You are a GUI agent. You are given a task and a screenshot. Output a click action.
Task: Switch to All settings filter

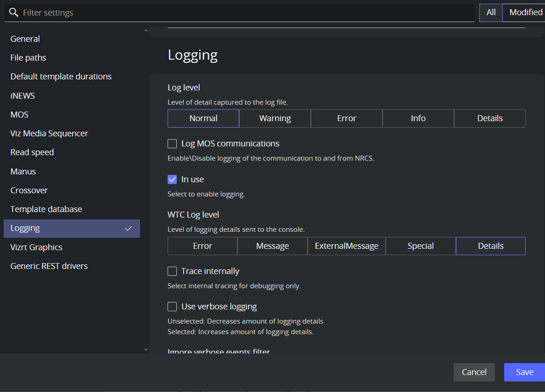click(491, 12)
